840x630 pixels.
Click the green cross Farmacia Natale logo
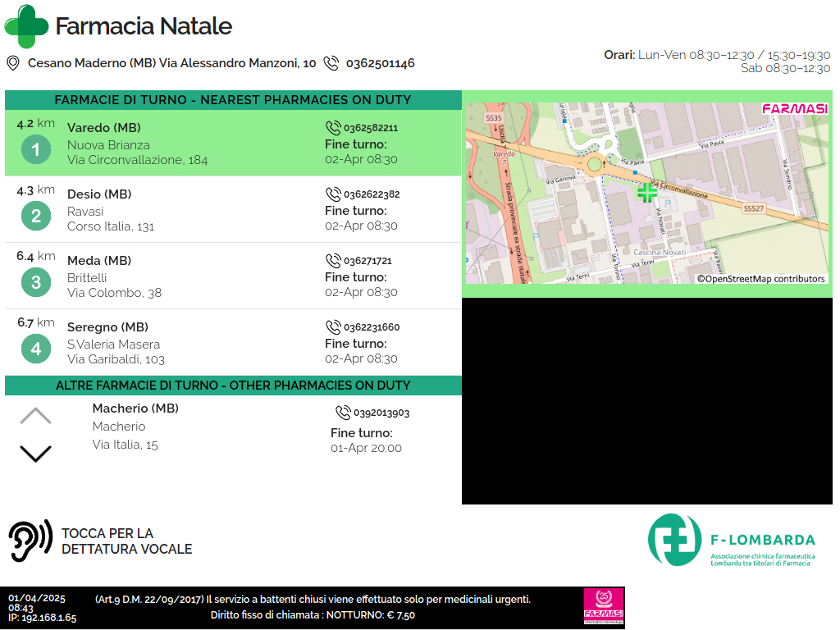26,26
